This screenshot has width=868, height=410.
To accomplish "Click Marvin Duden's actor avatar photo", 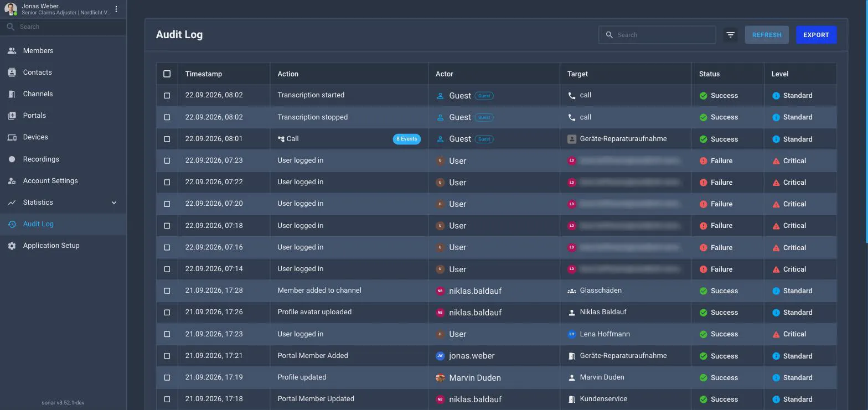I will [x=440, y=377].
